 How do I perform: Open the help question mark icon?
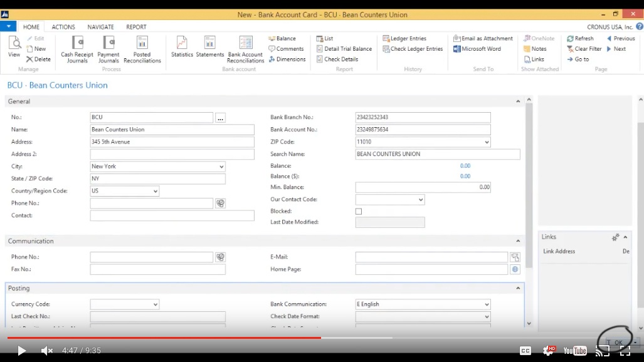click(640, 26)
